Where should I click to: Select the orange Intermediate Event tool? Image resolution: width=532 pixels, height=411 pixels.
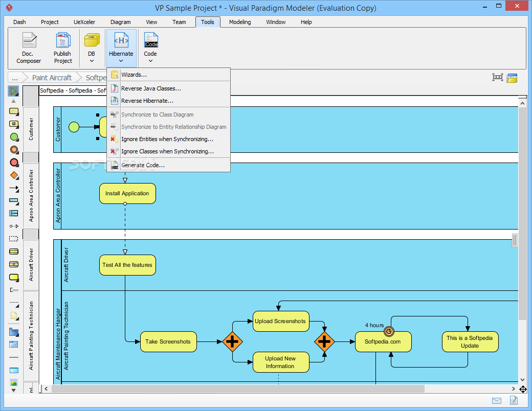pos(14,150)
